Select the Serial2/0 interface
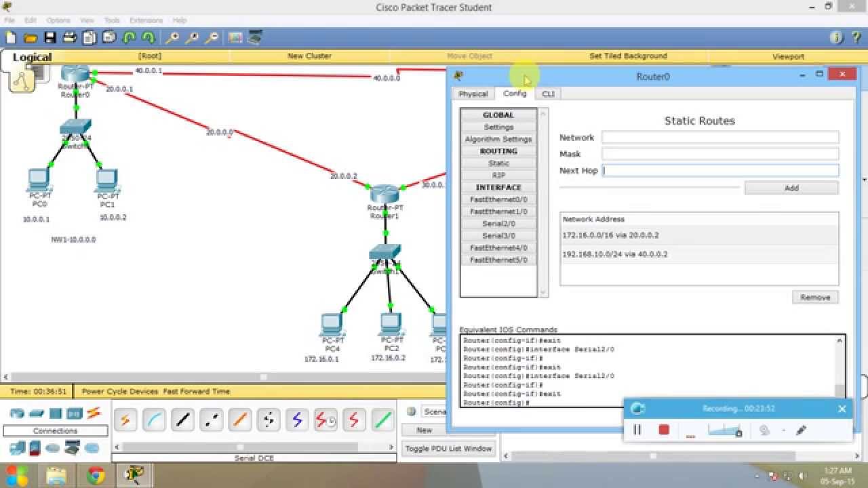The height and width of the screenshot is (488, 868). click(498, 224)
